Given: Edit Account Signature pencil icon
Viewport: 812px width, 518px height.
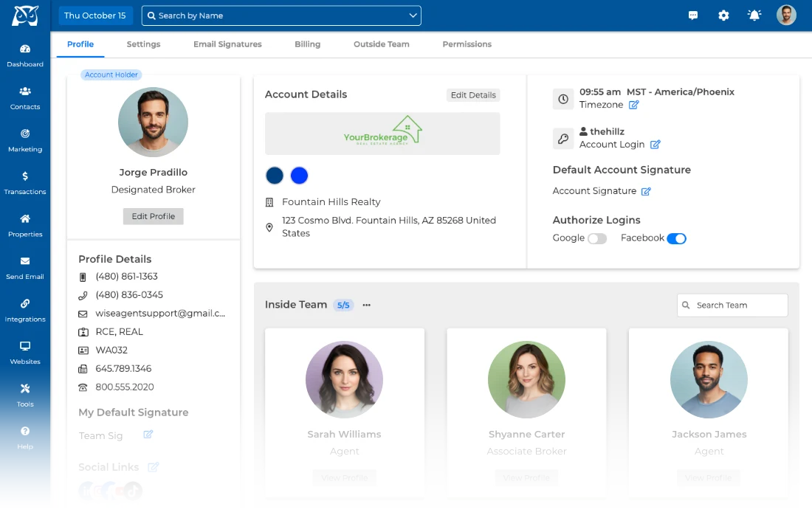Looking at the screenshot, I should (x=646, y=191).
